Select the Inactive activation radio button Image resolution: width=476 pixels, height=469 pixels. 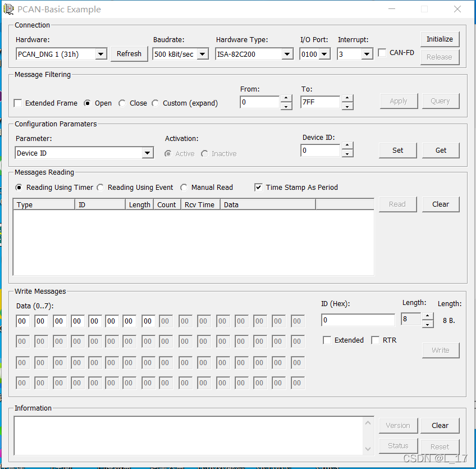click(x=205, y=154)
